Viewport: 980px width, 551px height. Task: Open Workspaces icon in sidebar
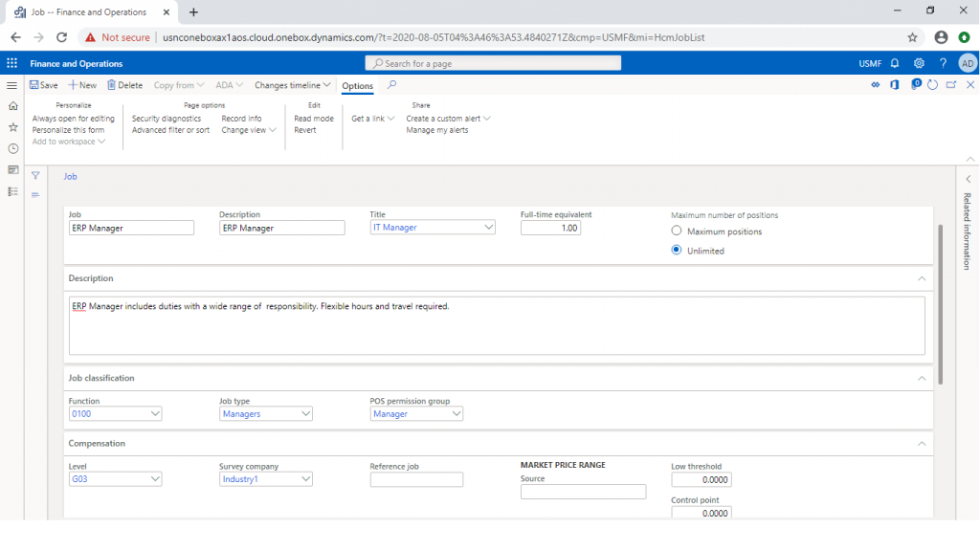[13, 170]
